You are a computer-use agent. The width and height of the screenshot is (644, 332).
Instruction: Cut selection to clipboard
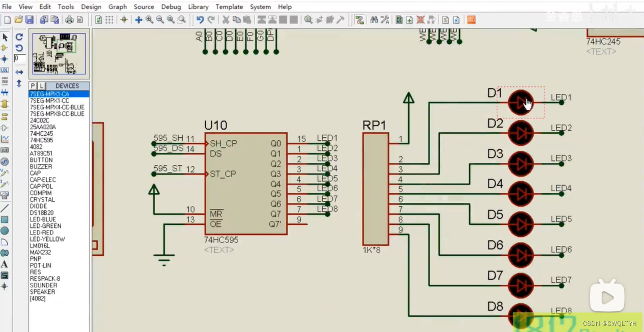click(x=226, y=20)
